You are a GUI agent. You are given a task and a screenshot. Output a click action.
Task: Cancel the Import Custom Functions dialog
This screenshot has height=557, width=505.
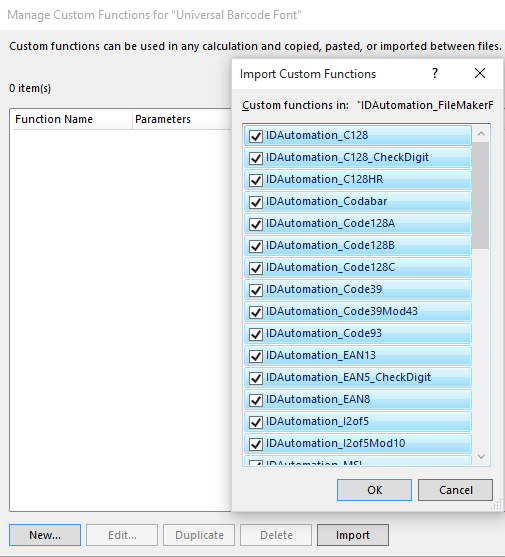coord(455,490)
